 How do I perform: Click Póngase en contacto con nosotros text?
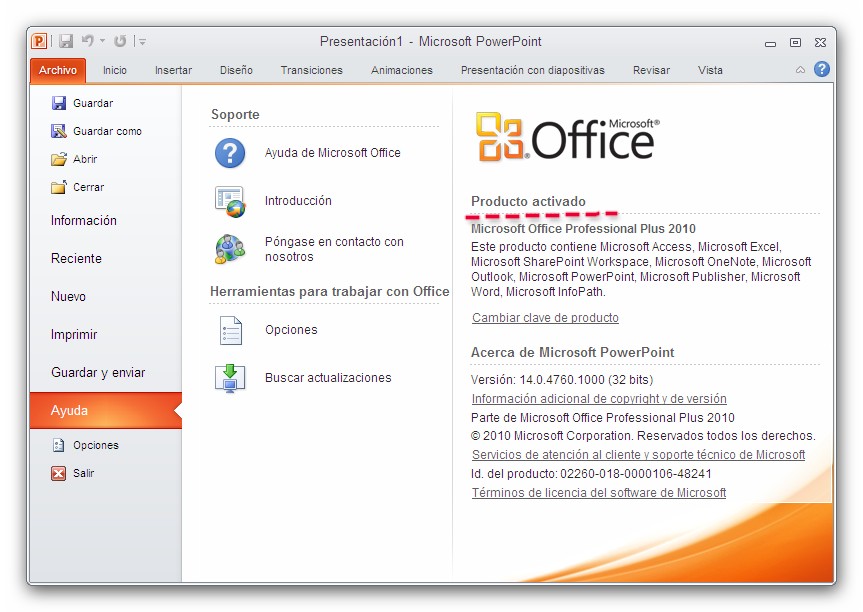pyautogui.click(x=334, y=249)
